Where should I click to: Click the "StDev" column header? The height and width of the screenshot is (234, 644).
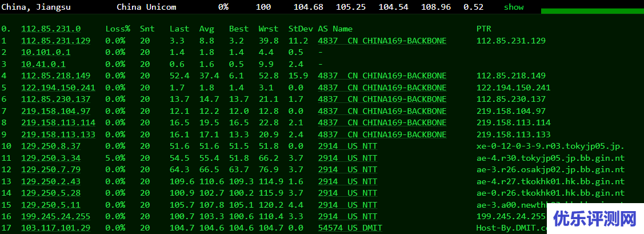click(x=301, y=29)
